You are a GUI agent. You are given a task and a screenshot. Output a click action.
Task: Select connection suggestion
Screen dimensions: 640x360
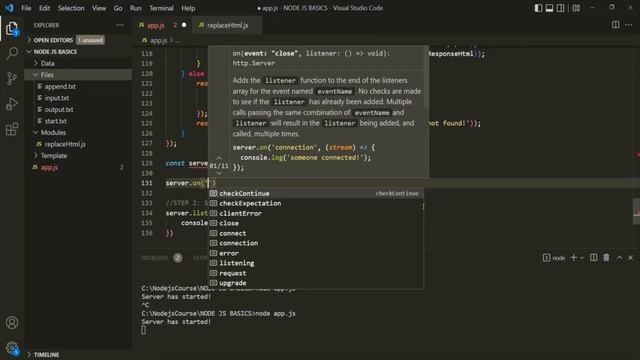click(x=316, y=243)
